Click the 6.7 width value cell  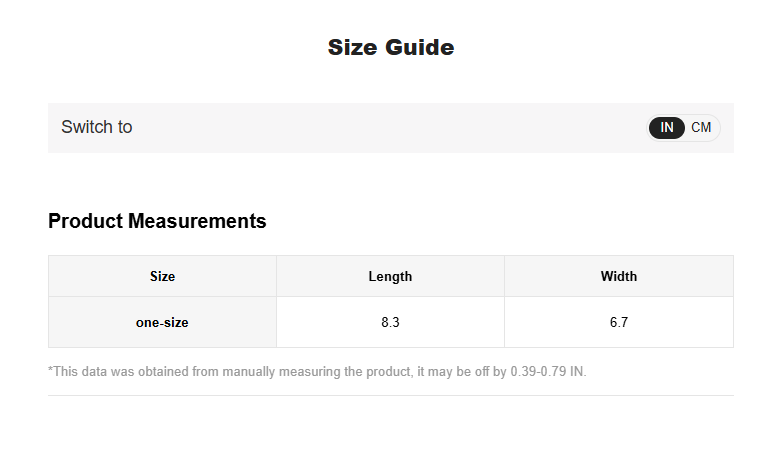(x=618, y=323)
